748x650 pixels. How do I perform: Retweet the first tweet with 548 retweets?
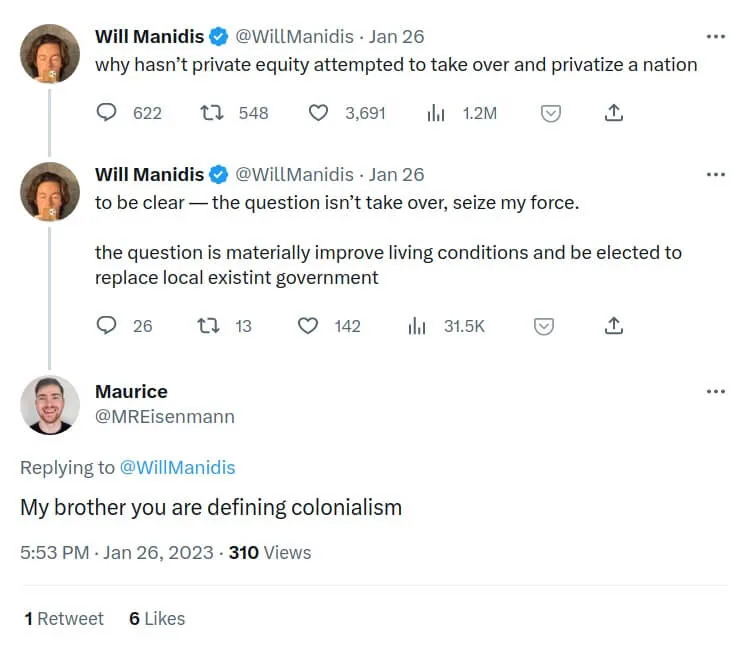coord(211,113)
